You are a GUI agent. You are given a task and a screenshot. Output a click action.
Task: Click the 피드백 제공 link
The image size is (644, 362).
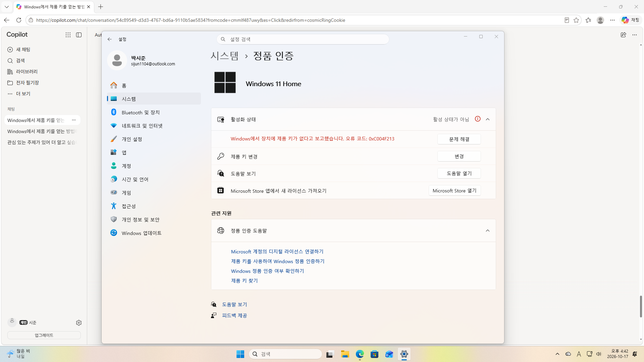click(234, 315)
